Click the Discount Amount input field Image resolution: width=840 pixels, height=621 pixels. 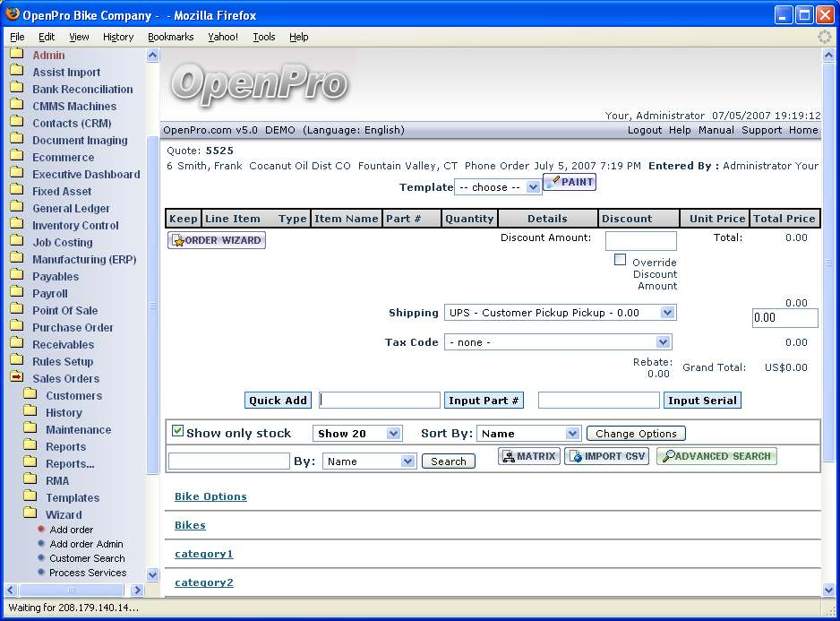click(640, 241)
